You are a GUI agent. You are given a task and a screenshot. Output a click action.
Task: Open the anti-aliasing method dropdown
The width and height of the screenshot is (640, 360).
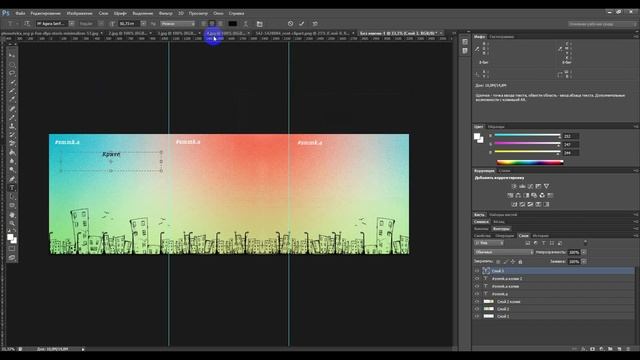click(178, 24)
